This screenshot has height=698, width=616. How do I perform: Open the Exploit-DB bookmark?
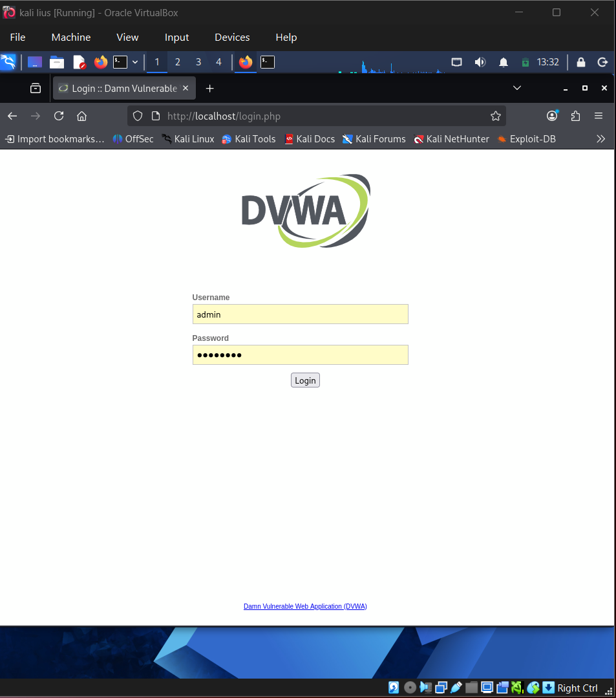[x=527, y=139]
